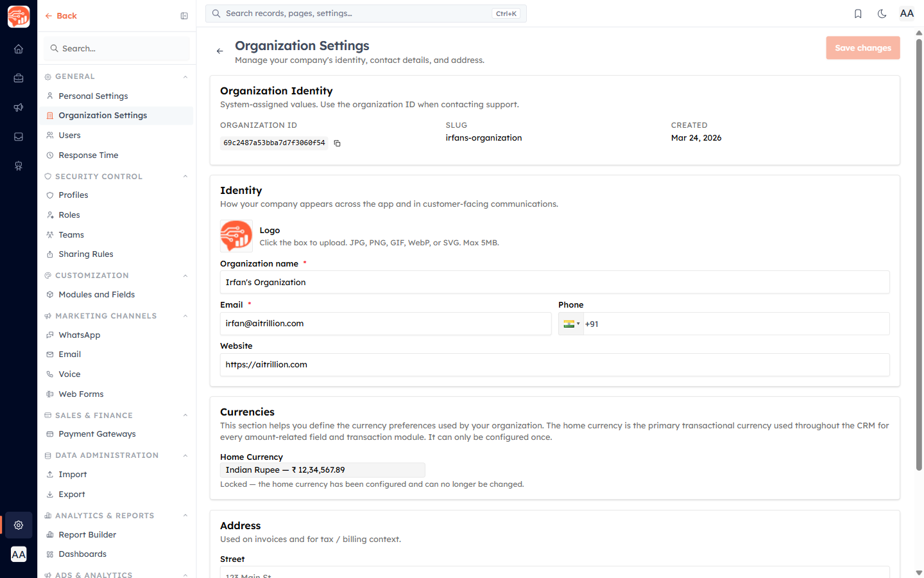Collapse the CUSTOMIZATION section

[185, 276]
